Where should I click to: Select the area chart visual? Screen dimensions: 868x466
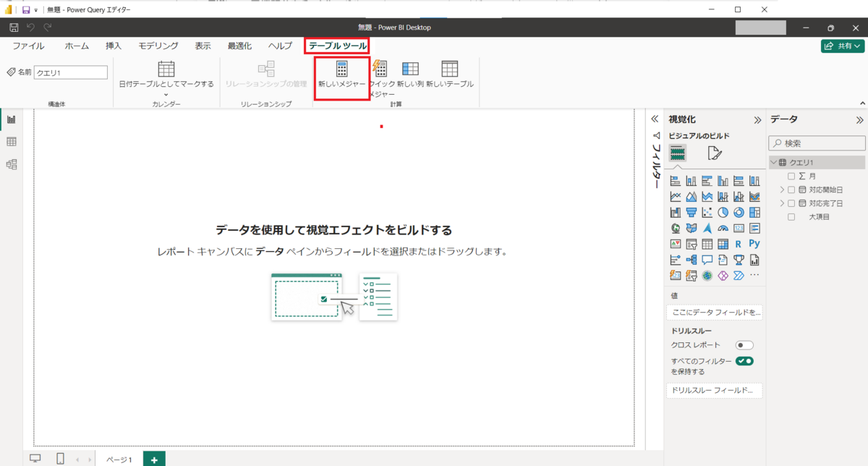point(691,196)
